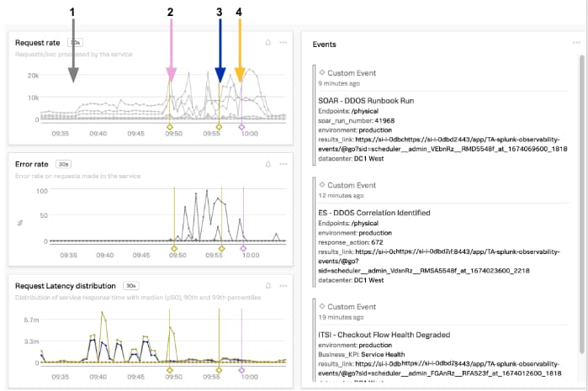
Task: Click the 09:50 time label on Error rate chart
Action: pyautogui.click(x=177, y=255)
